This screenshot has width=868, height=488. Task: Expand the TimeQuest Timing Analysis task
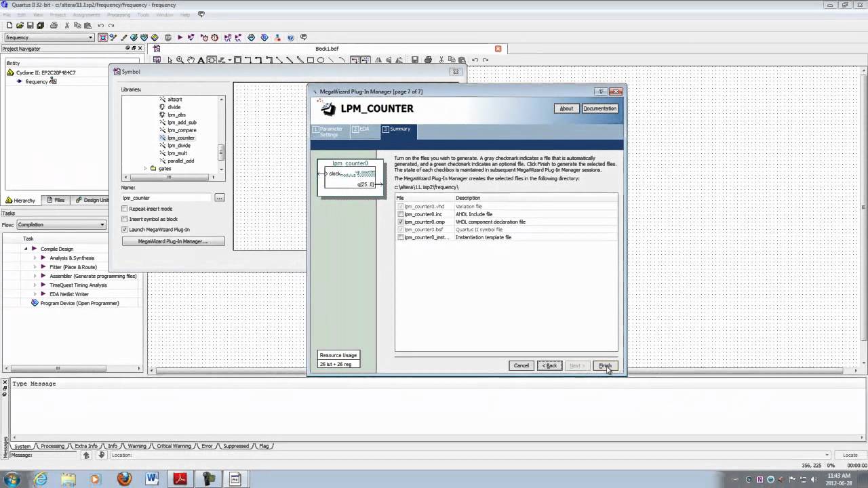pyautogui.click(x=35, y=285)
